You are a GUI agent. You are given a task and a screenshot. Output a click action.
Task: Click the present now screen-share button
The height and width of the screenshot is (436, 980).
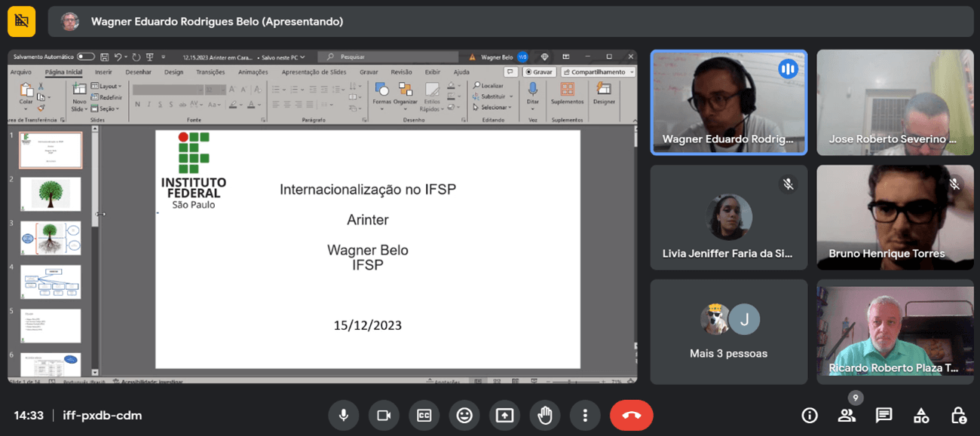[504, 416]
